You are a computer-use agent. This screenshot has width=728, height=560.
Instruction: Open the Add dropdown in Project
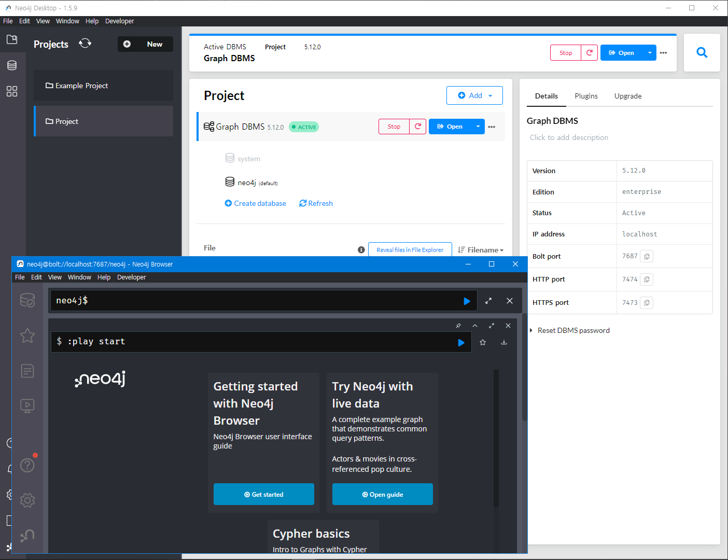click(474, 95)
